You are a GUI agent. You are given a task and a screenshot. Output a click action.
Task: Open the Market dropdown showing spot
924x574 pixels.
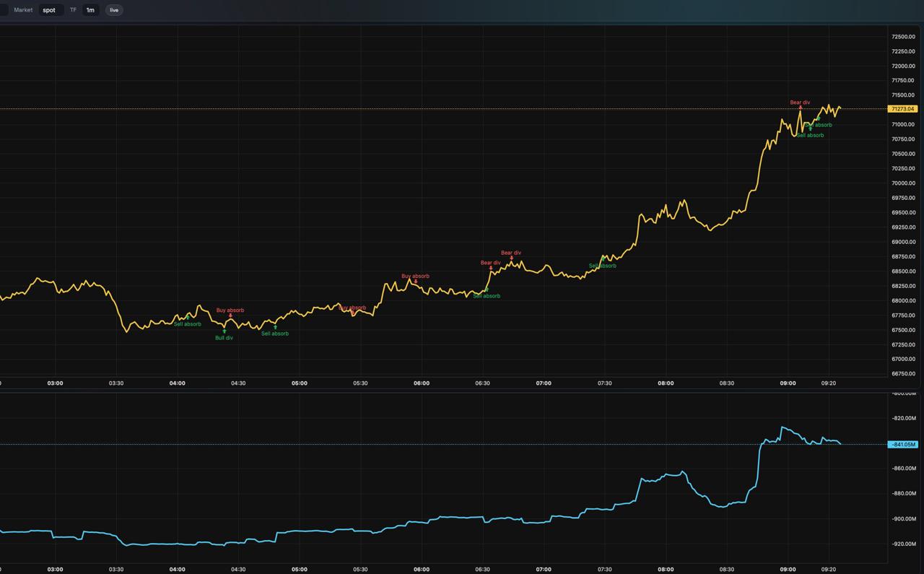tap(49, 10)
